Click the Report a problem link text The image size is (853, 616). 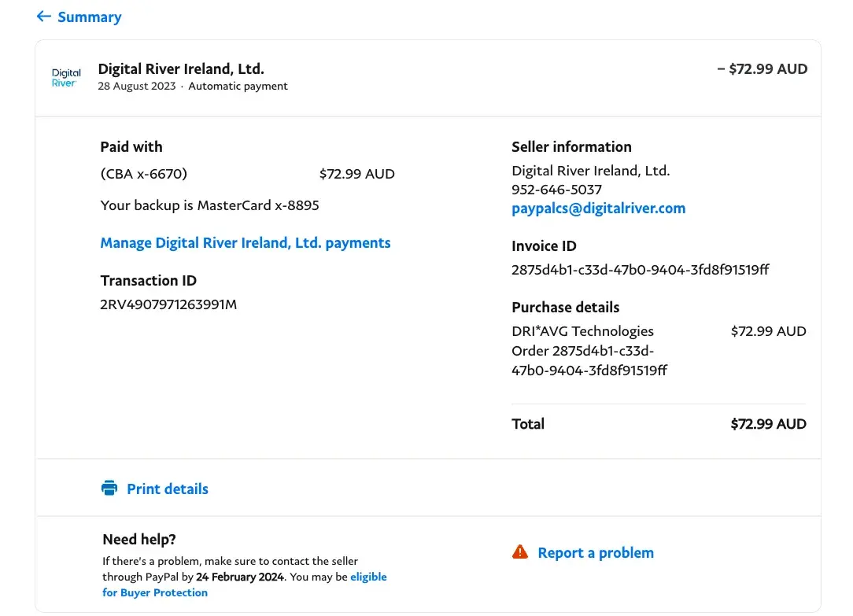click(x=596, y=553)
